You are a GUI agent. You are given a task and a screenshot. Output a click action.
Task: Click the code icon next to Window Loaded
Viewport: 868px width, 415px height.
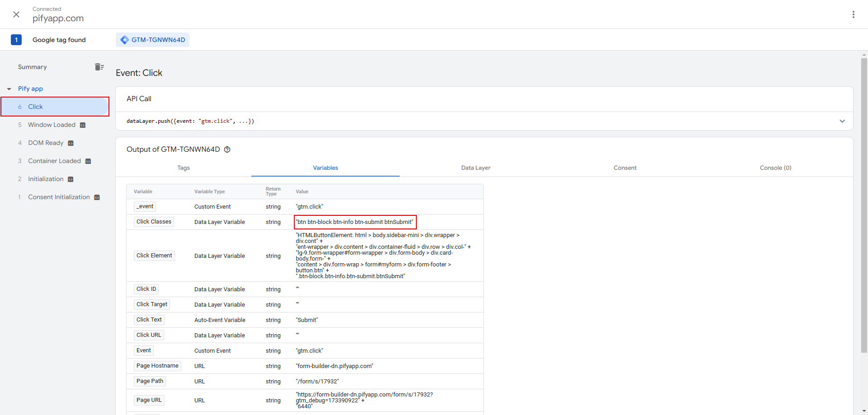(83, 125)
